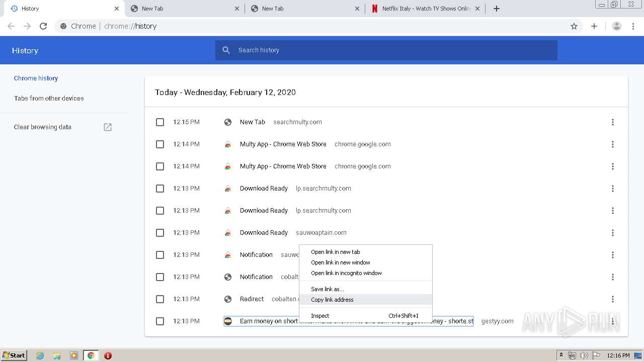The image size is (644, 362).
Task: Choose Open link in incognito window
Action: [366, 273]
